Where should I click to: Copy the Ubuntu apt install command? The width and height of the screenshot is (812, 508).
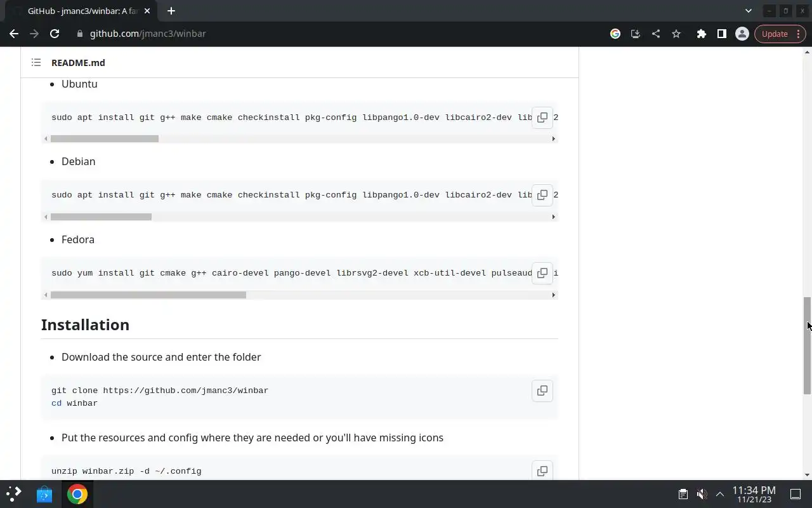[x=542, y=117]
